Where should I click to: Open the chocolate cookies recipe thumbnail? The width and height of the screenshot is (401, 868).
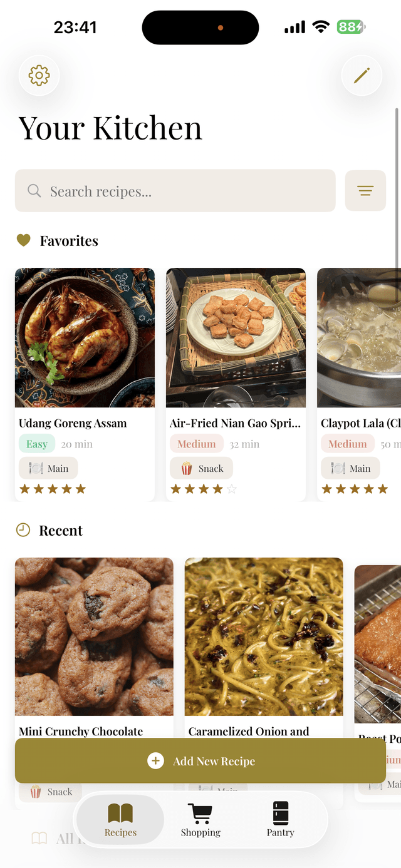click(94, 636)
